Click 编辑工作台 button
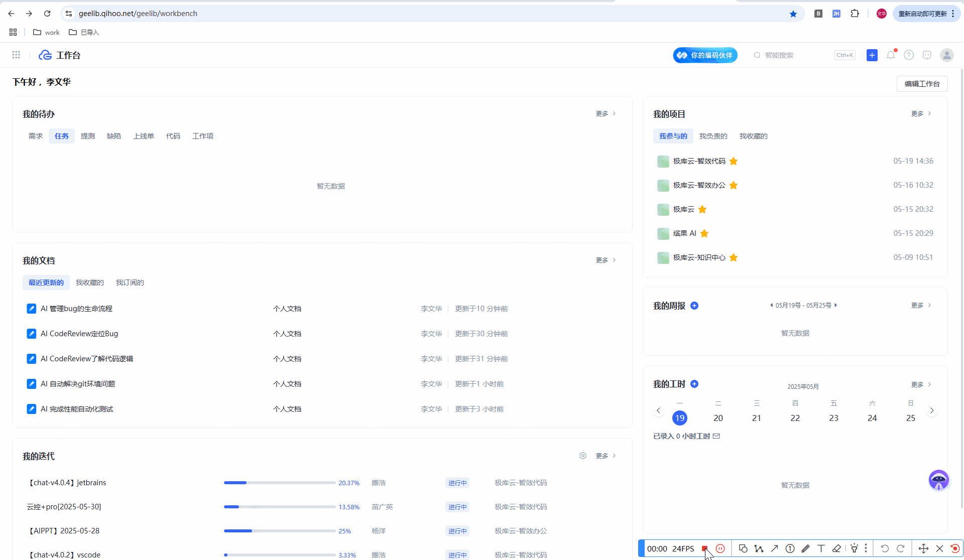 [922, 84]
